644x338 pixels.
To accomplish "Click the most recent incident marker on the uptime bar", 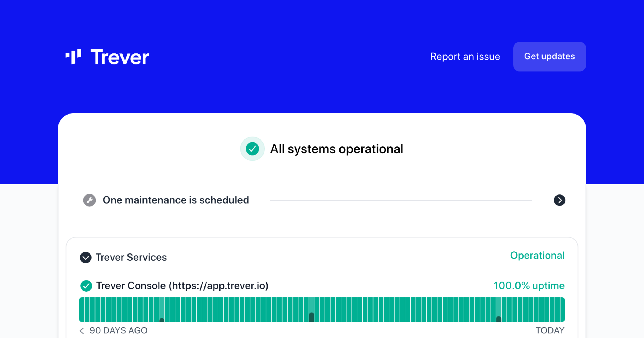I will tap(499, 318).
